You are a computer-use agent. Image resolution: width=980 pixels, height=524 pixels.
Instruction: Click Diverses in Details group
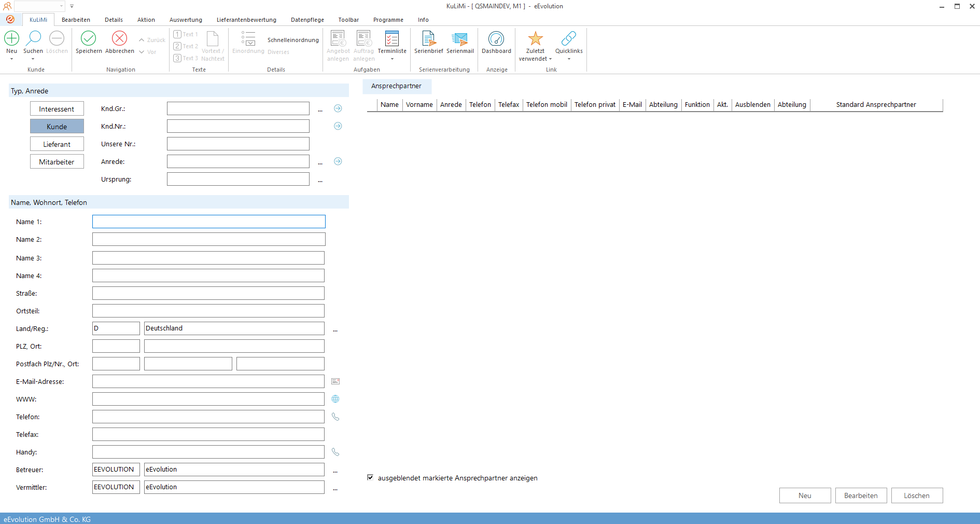(x=278, y=52)
